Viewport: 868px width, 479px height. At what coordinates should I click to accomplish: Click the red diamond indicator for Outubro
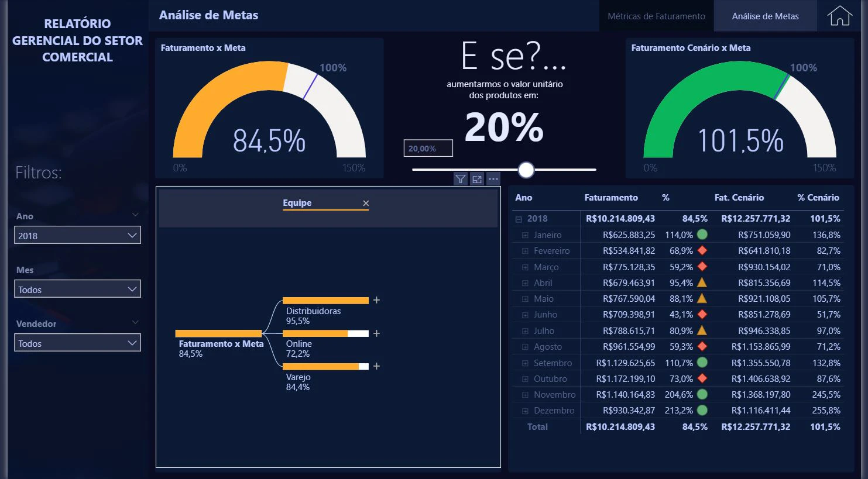[702, 378]
